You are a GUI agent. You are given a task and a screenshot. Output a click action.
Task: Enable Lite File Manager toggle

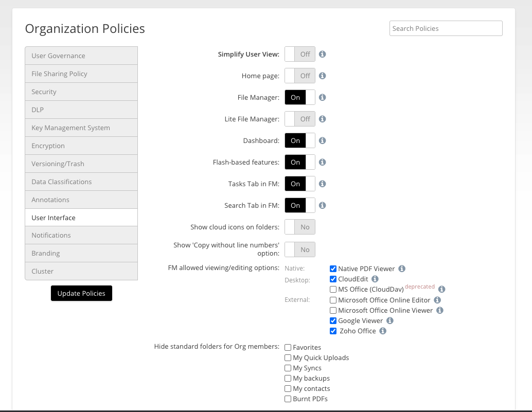tap(300, 119)
